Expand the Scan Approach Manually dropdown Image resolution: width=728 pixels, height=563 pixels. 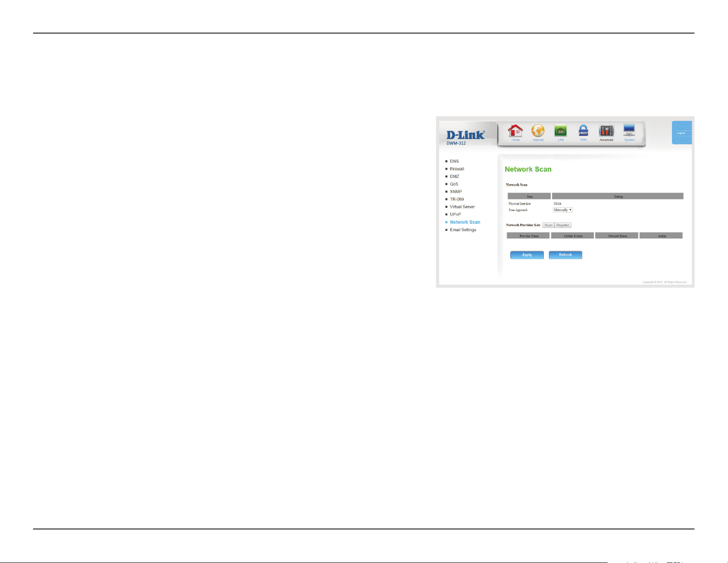coord(563,210)
